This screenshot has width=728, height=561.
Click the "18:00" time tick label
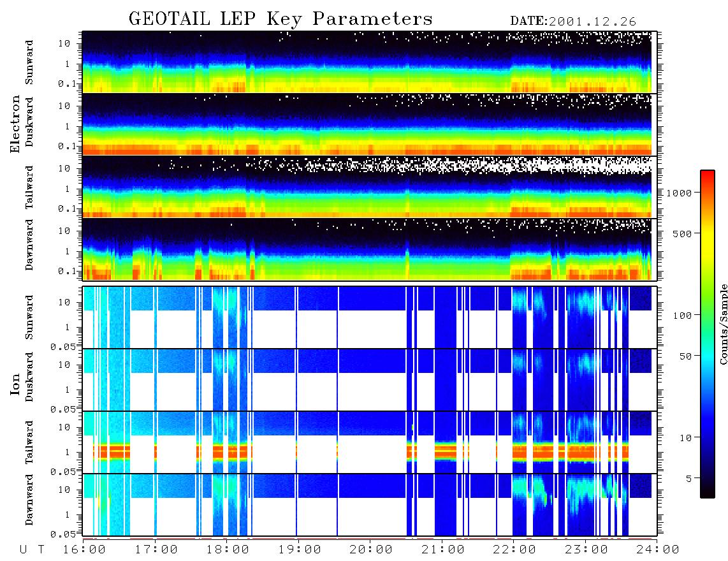tap(228, 550)
